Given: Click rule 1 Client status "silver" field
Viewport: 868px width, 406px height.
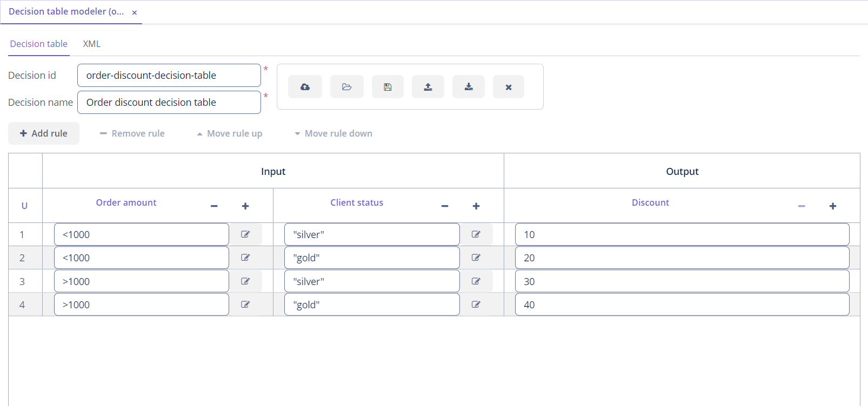Looking at the screenshot, I should pyautogui.click(x=372, y=234).
